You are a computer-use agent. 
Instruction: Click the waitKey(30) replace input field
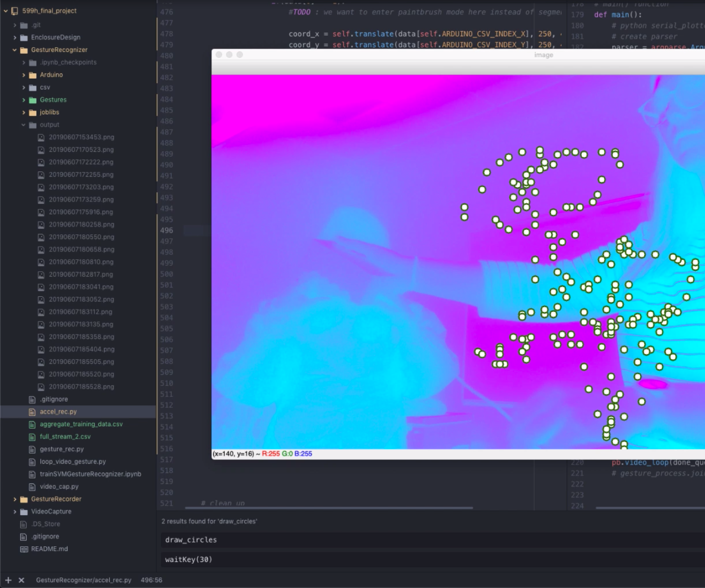coord(433,560)
